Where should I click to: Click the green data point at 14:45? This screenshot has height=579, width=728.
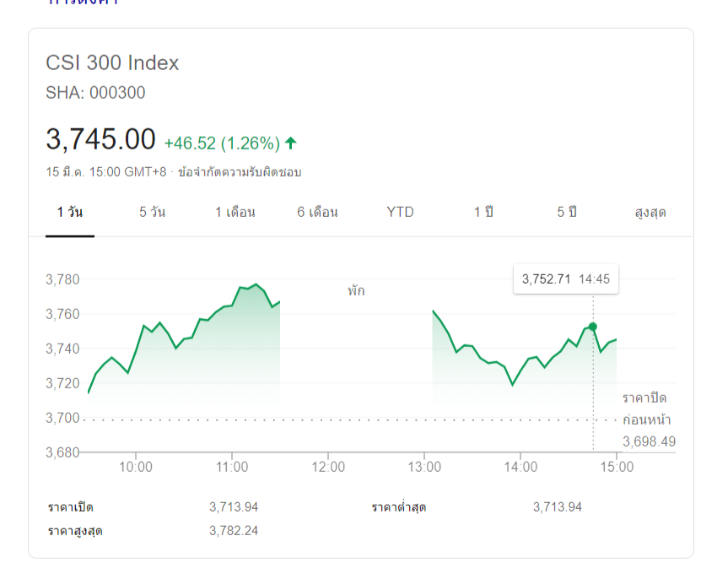593,327
